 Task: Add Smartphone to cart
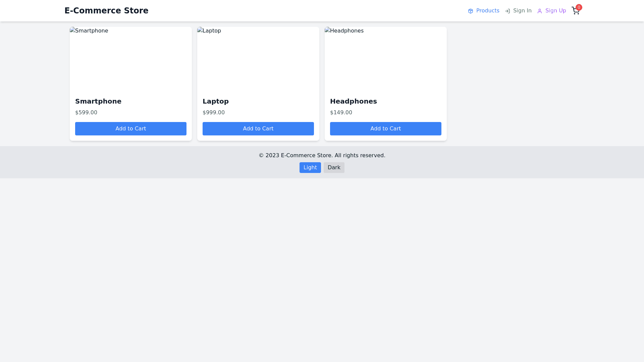point(131,129)
